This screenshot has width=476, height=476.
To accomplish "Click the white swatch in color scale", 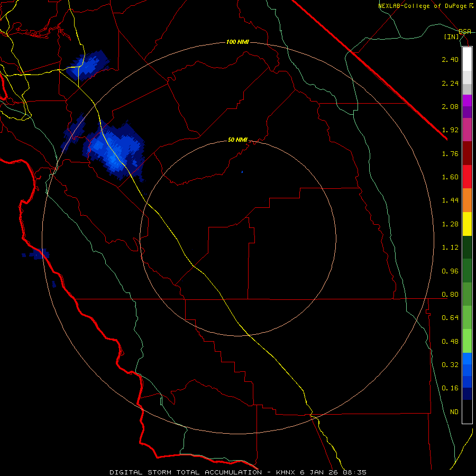I will [467, 59].
